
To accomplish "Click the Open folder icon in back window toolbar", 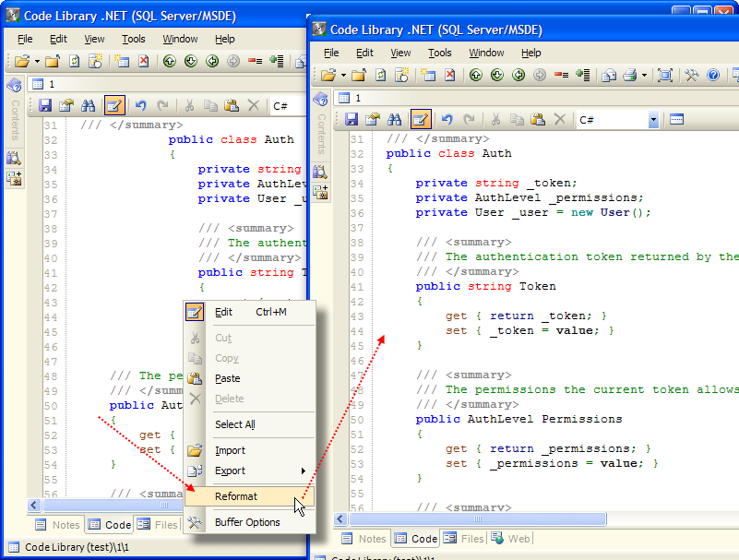I will point(21,61).
